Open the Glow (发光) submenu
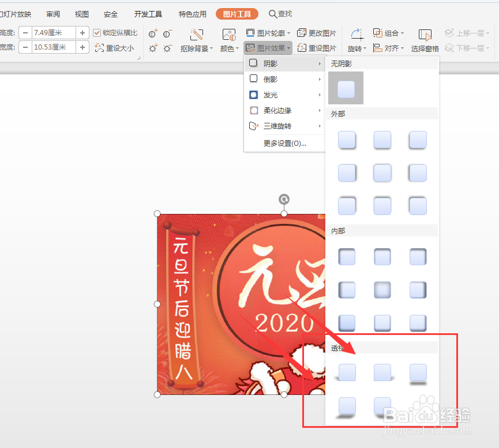 coord(284,95)
